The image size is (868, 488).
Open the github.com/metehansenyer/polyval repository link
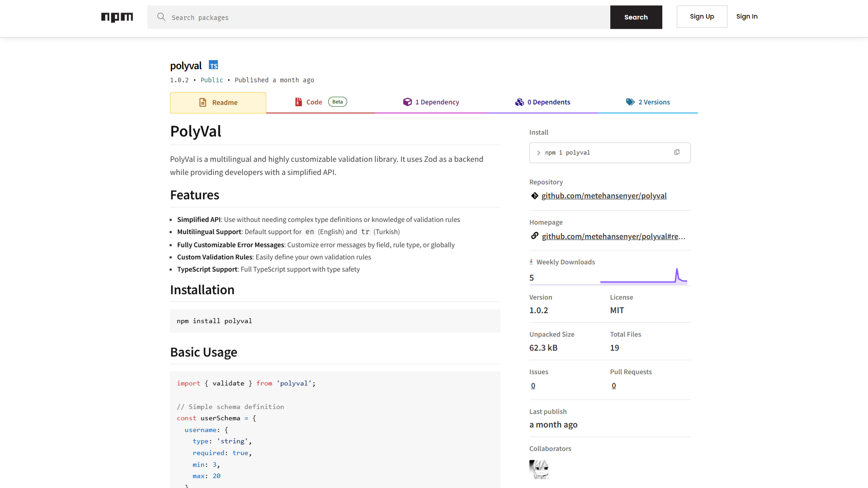click(x=604, y=196)
